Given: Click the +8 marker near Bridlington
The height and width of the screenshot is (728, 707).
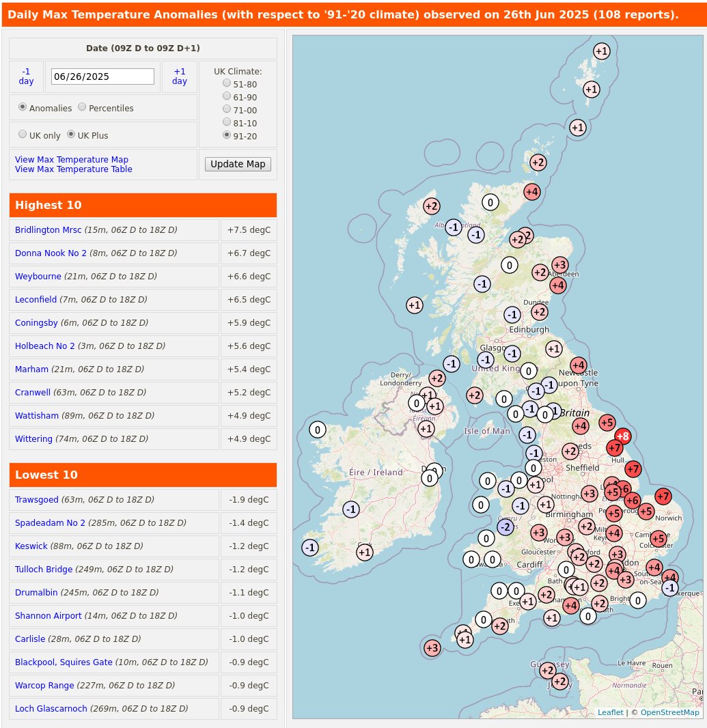Looking at the screenshot, I should pyautogui.click(x=622, y=436).
